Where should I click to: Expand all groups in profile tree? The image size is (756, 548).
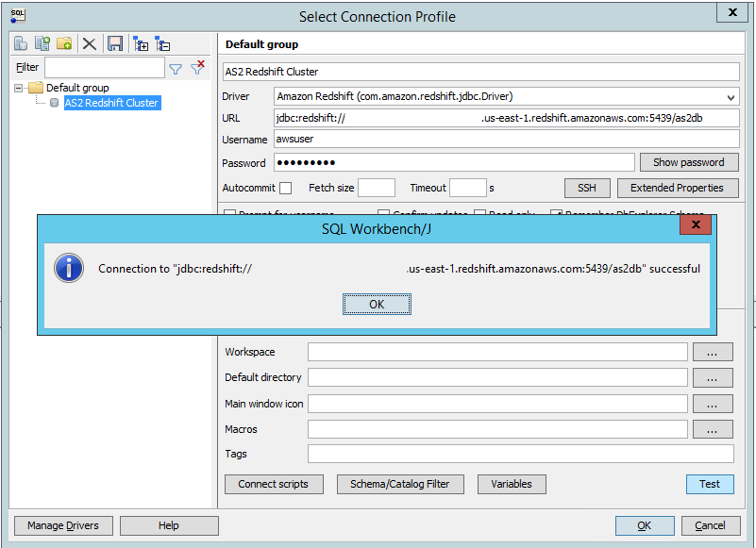[141, 44]
